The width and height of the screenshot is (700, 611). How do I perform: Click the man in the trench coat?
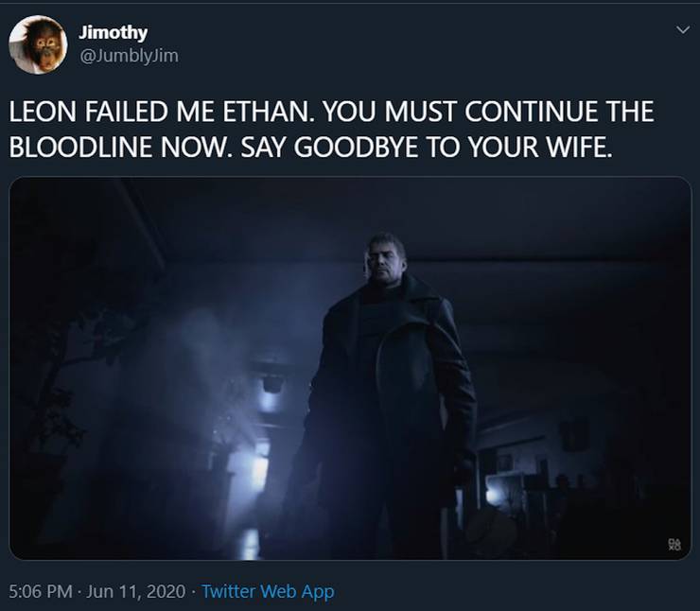389,393
